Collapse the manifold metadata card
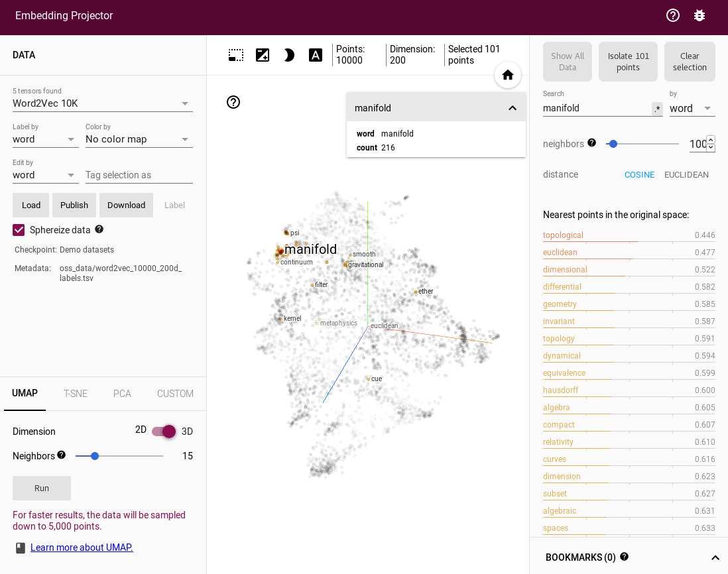 coord(512,107)
